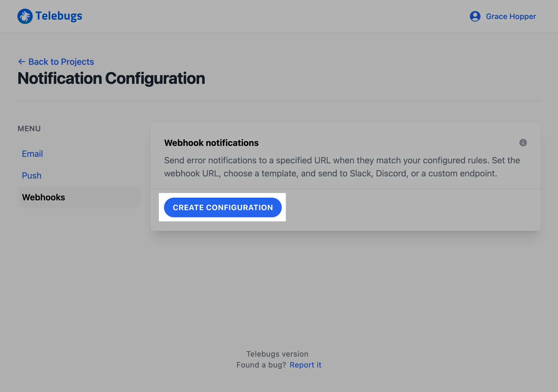Click the user avatar icon
Viewport: 558px width, 392px height.
tap(475, 16)
